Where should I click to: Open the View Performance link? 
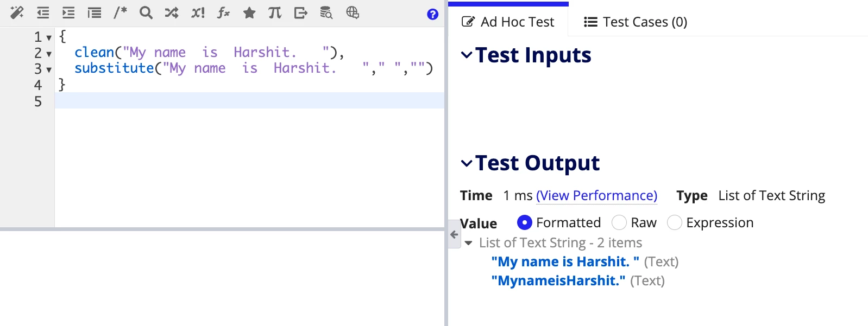click(x=596, y=195)
